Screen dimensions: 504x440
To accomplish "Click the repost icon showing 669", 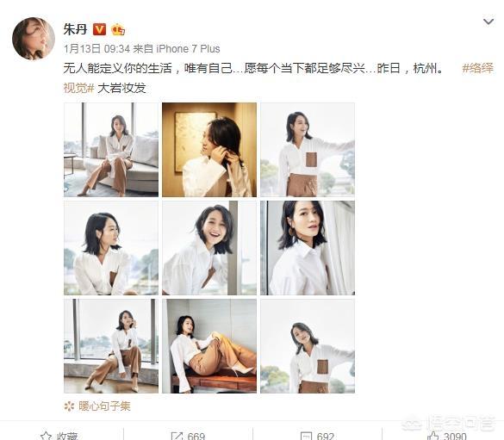I will tap(177, 436).
